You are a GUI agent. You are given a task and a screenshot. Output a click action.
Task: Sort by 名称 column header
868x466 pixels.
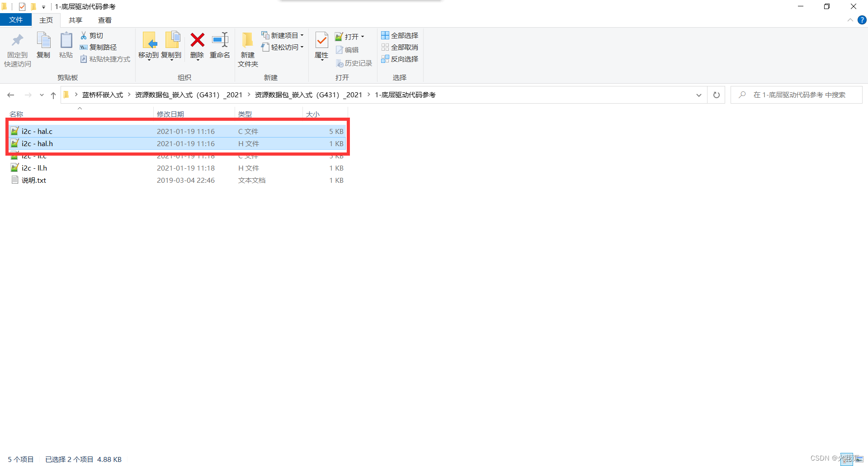coord(16,114)
